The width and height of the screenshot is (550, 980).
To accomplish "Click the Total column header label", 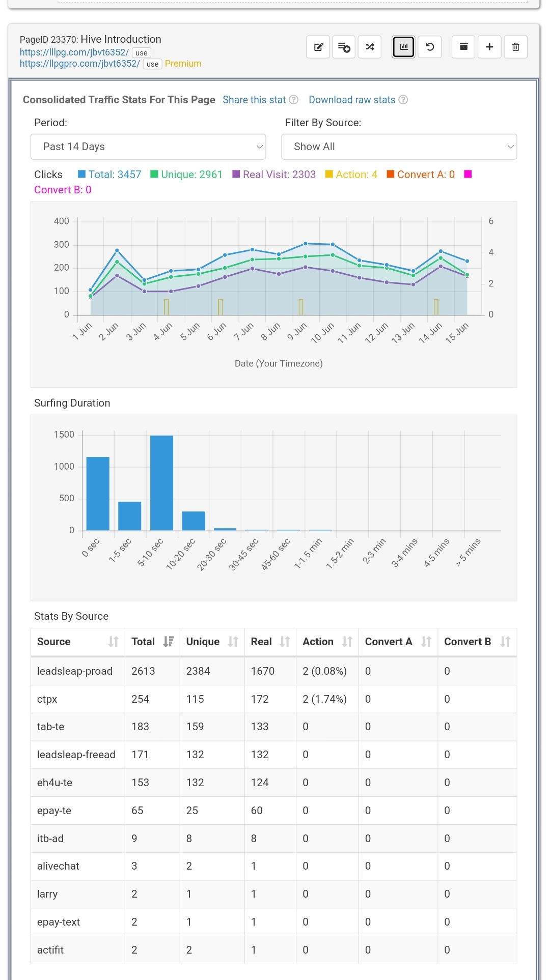I will click(x=143, y=642).
